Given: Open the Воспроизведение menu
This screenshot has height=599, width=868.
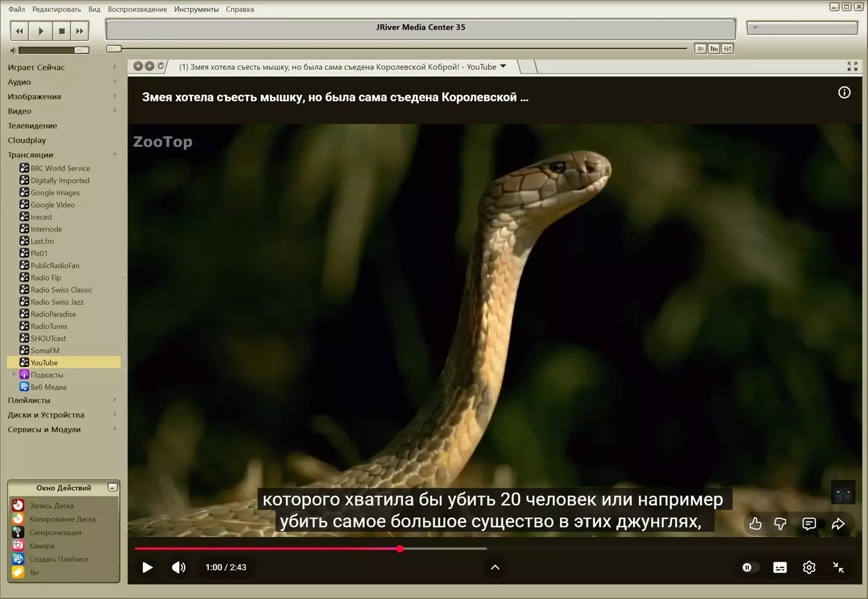Looking at the screenshot, I should [137, 9].
